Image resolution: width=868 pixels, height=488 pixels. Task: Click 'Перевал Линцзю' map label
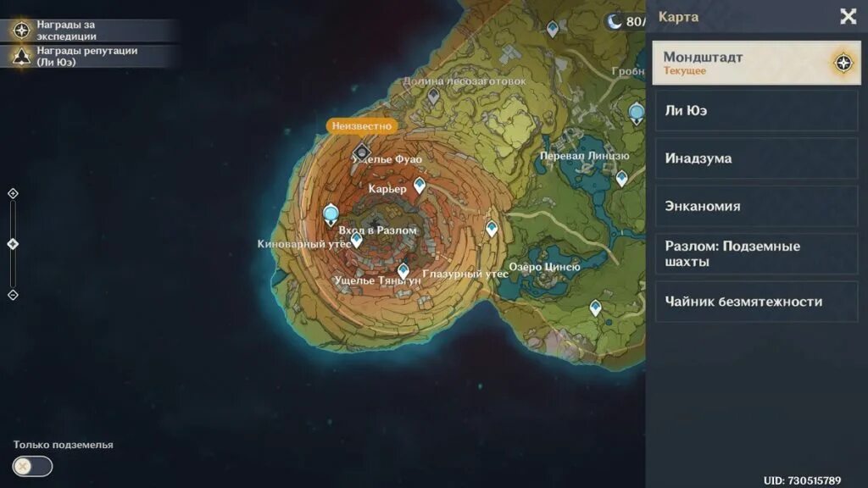point(585,156)
